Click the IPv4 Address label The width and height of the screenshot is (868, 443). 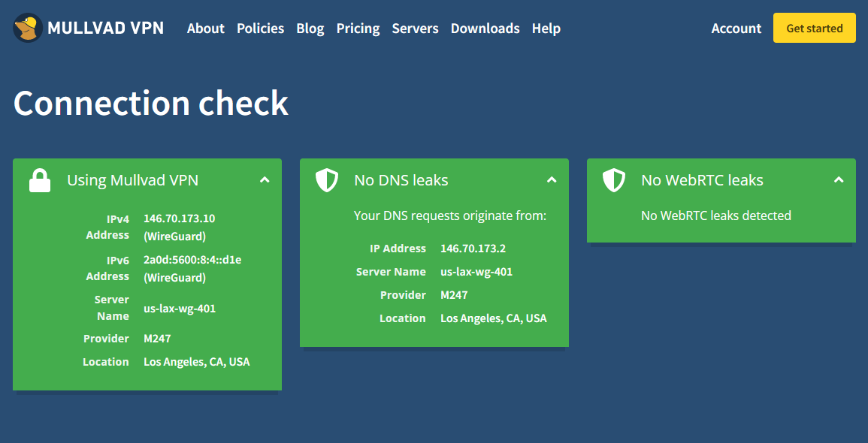[x=107, y=227]
